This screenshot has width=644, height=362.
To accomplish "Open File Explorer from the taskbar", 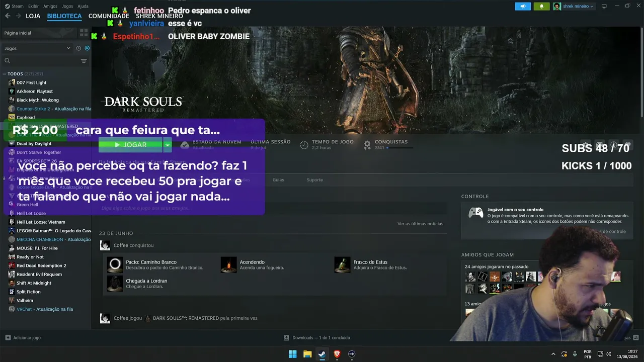I will [307, 354].
